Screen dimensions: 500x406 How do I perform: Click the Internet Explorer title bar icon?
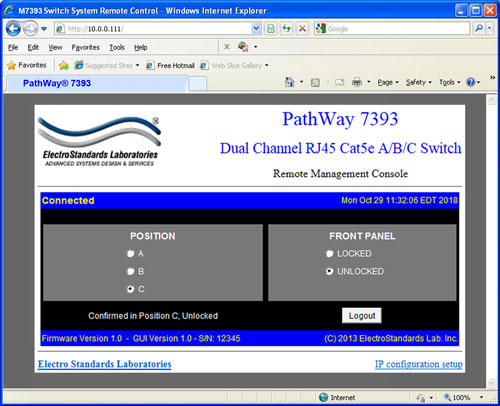pos(9,10)
